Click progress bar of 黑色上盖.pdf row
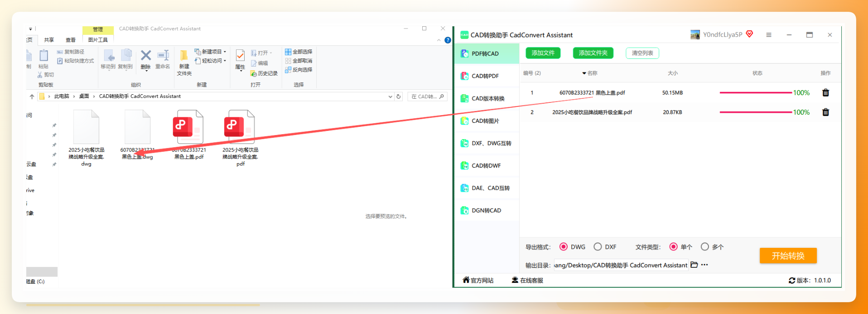Image resolution: width=868 pixels, height=314 pixels. tap(756, 93)
